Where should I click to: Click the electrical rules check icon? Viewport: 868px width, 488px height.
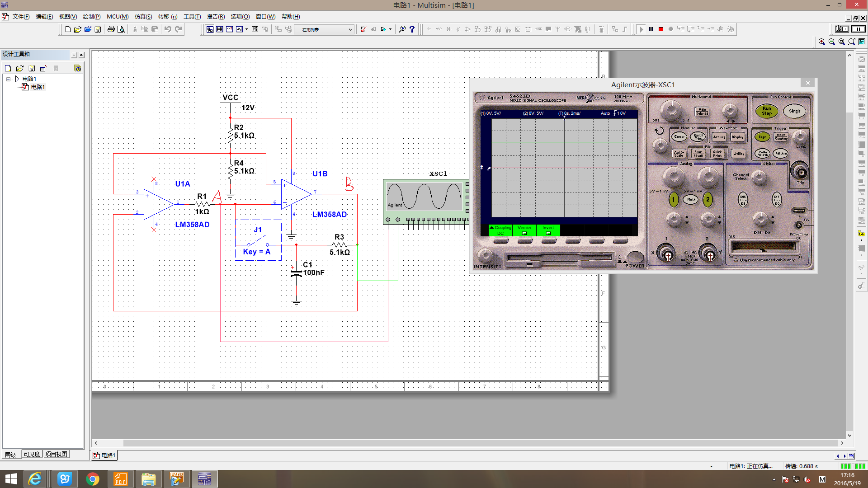[x=363, y=29]
